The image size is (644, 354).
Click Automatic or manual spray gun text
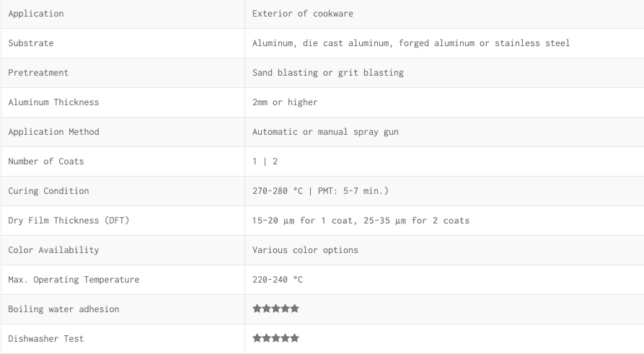325,132
